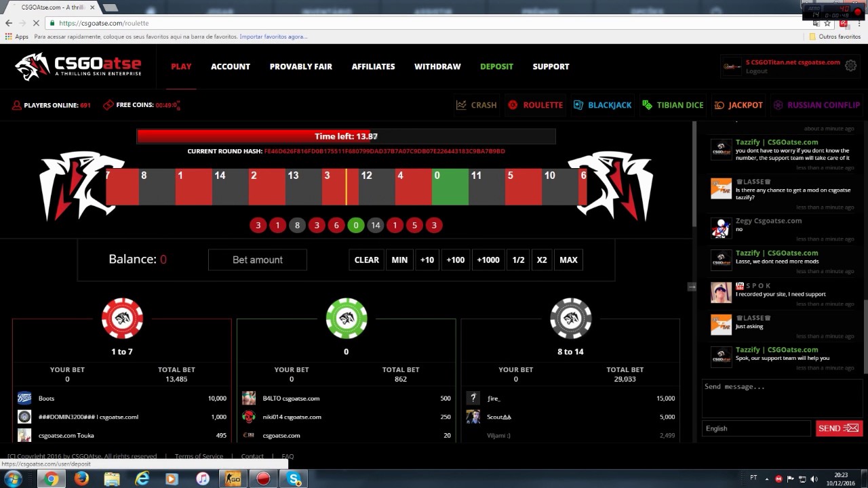Screen dimensions: 868x488
Task: Click the CLEAR bet button
Action: pyautogui.click(x=367, y=260)
